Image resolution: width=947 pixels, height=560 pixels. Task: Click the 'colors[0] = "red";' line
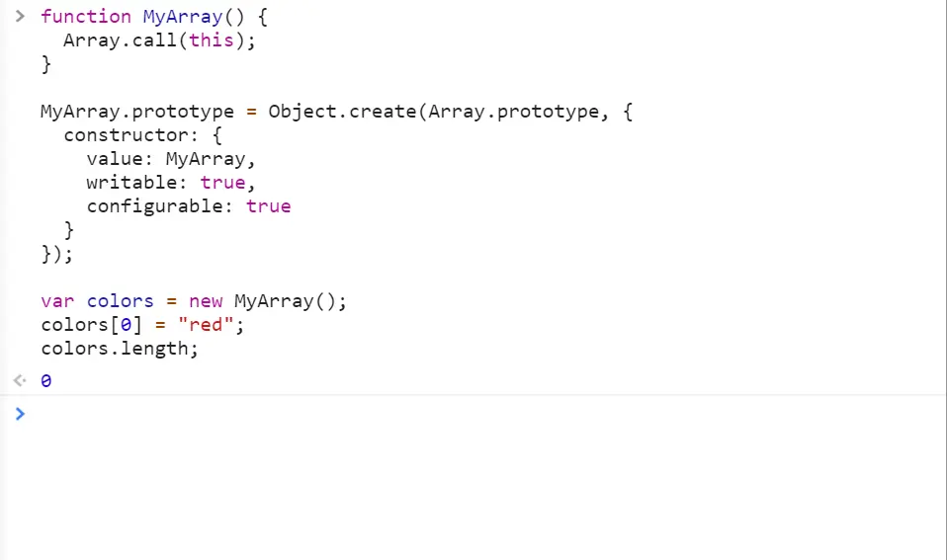(142, 325)
